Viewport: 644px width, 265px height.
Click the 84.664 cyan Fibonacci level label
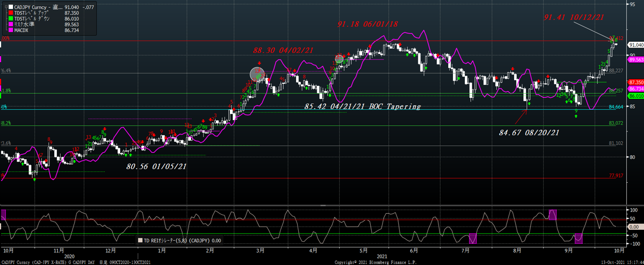coord(616,107)
